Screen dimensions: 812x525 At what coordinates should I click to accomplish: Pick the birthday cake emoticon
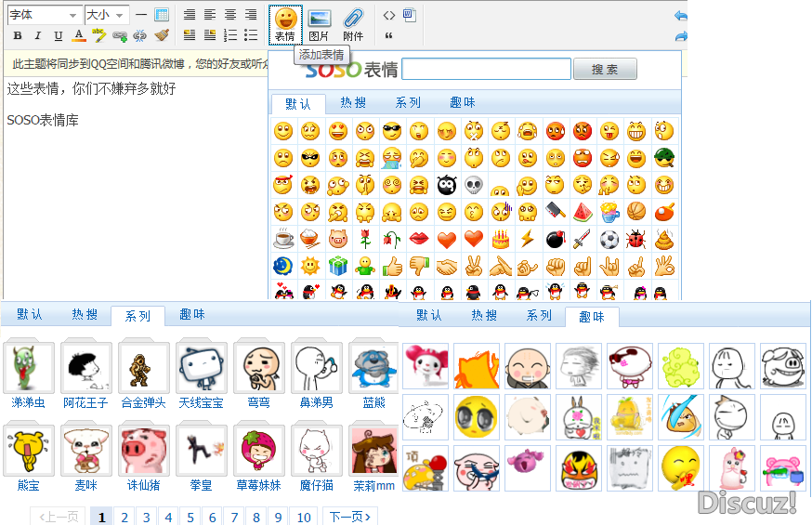tap(500, 239)
